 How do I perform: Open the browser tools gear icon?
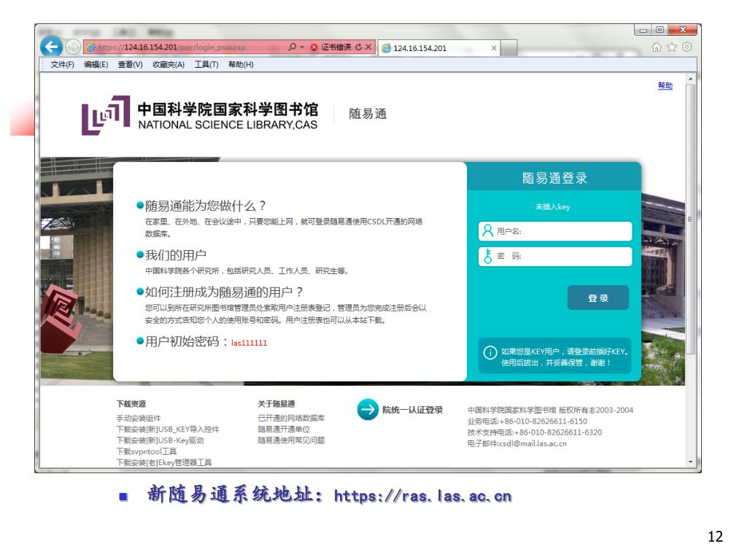pos(687,47)
